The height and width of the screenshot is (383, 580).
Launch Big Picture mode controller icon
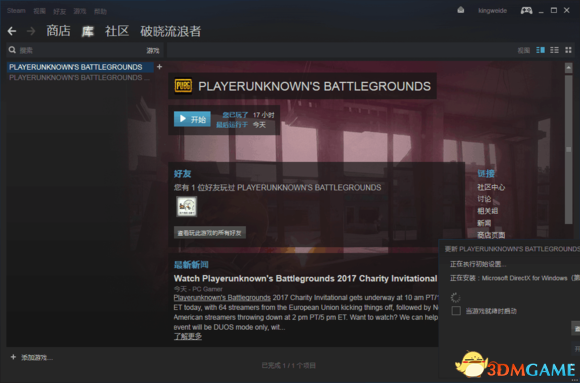point(526,10)
